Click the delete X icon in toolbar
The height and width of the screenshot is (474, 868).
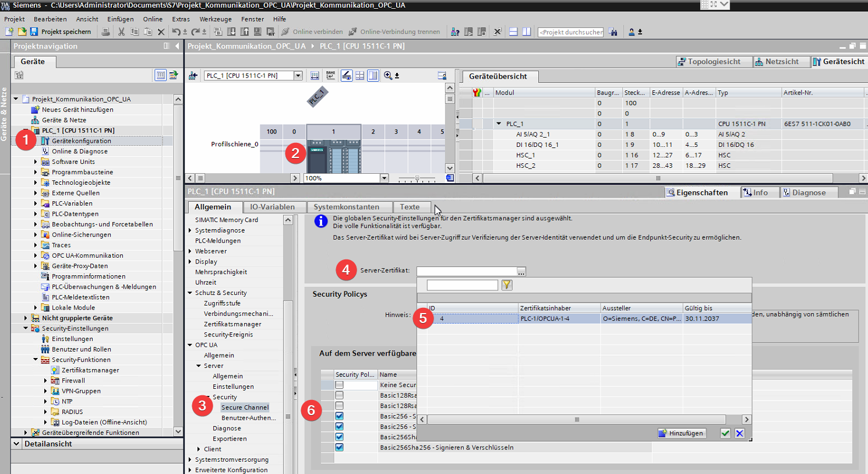tap(161, 31)
